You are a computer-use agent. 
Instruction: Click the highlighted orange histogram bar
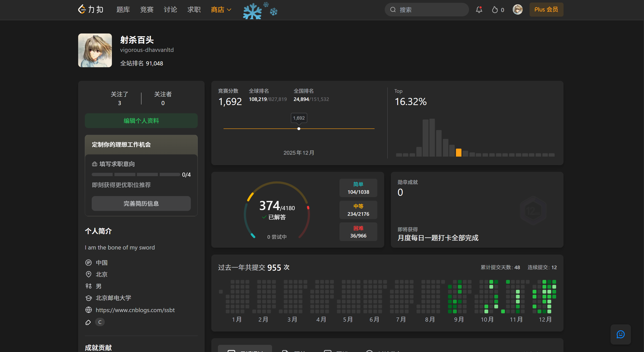[459, 153]
